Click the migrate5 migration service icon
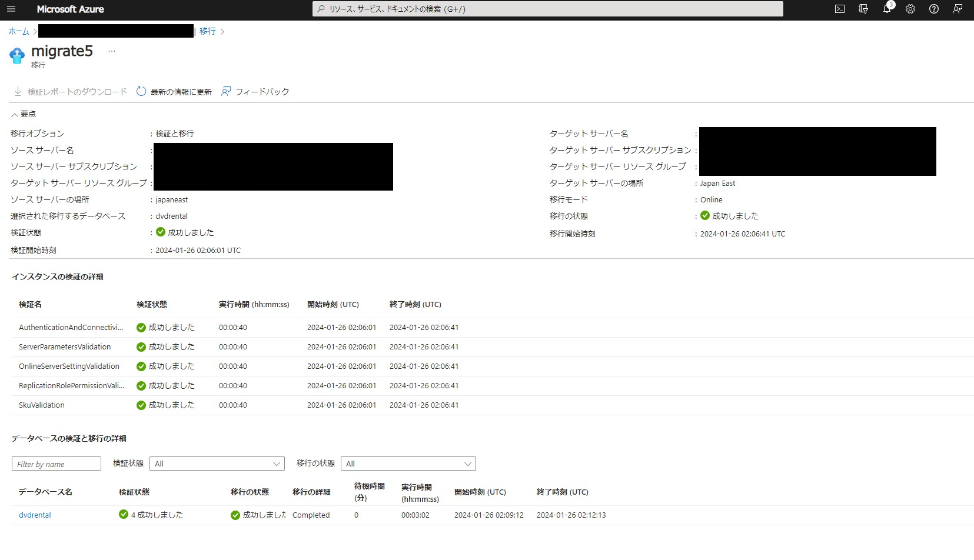 (16, 55)
